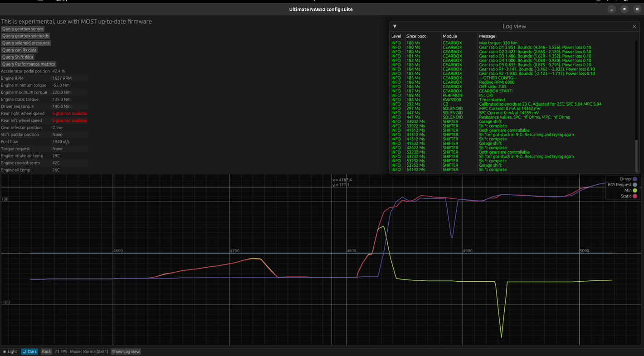Click the Accelerator pedal position value 42.4 %

tap(59, 71)
